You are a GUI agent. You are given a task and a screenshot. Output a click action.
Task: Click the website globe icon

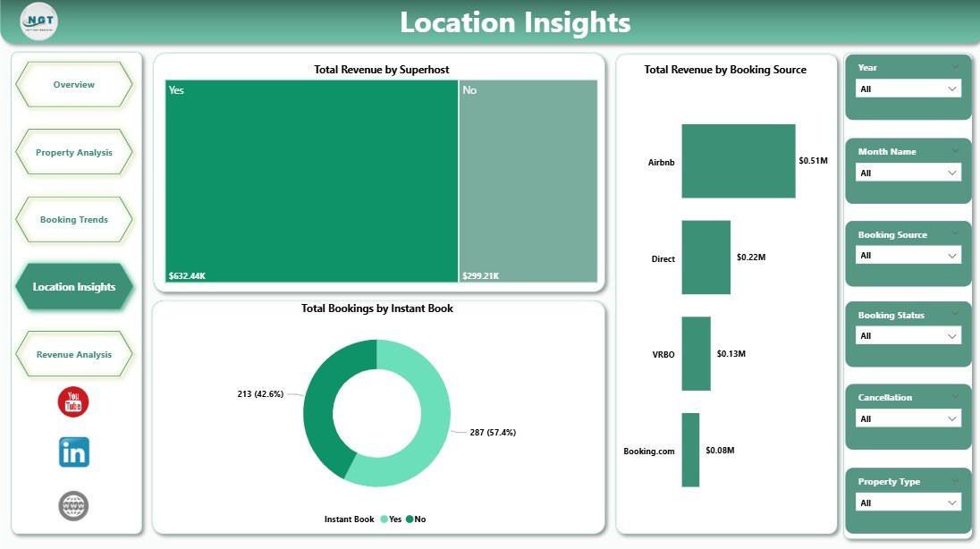(x=73, y=506)
